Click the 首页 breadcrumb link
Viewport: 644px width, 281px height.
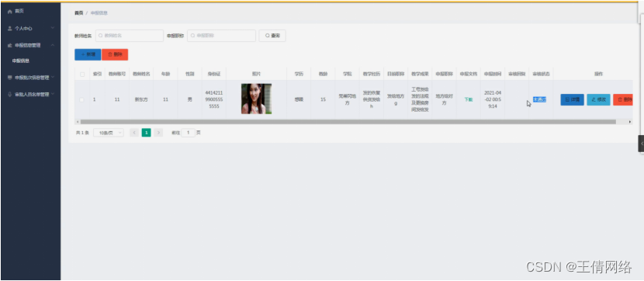[78, 13]
